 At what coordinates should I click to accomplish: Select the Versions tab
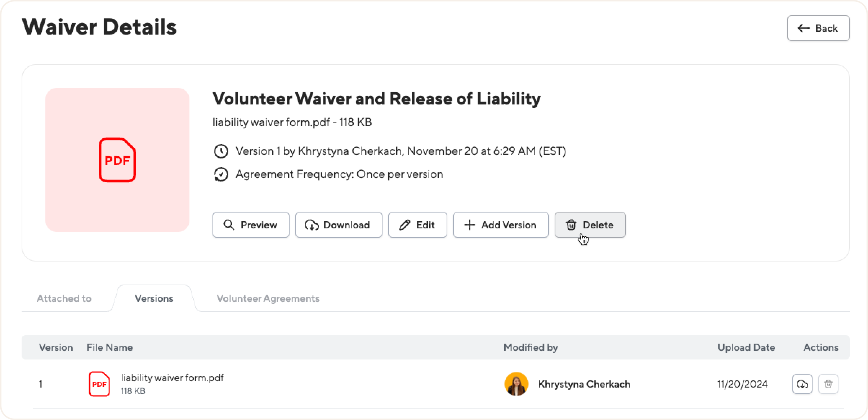pos(154,298)
